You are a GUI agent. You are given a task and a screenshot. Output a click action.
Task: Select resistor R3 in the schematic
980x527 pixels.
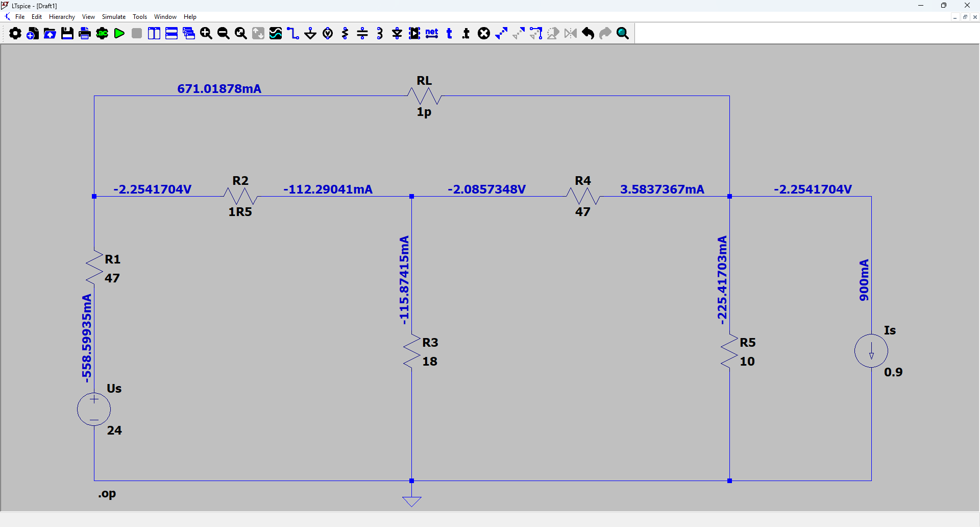pyautogui.click(x=412, y=351)
